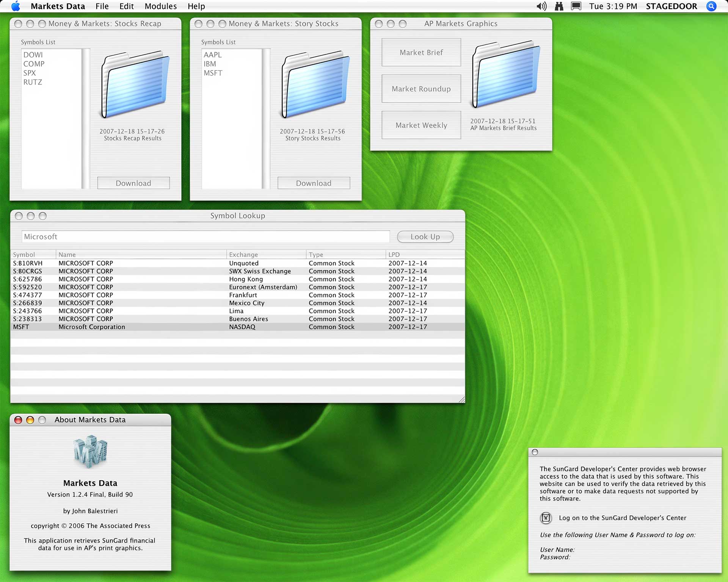728x582 pixels.
Task: Click the Symbol Lookup window resize grip
Action: pos(461,399)
